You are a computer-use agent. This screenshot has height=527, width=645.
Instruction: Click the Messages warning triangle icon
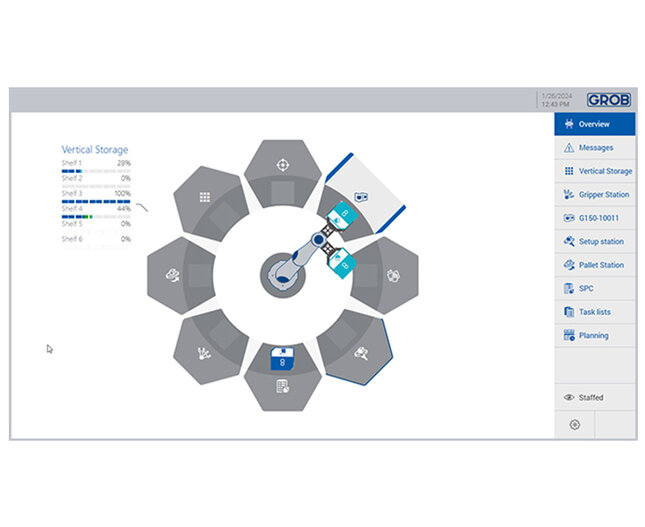pyautogui.click(x=569, y=148)
